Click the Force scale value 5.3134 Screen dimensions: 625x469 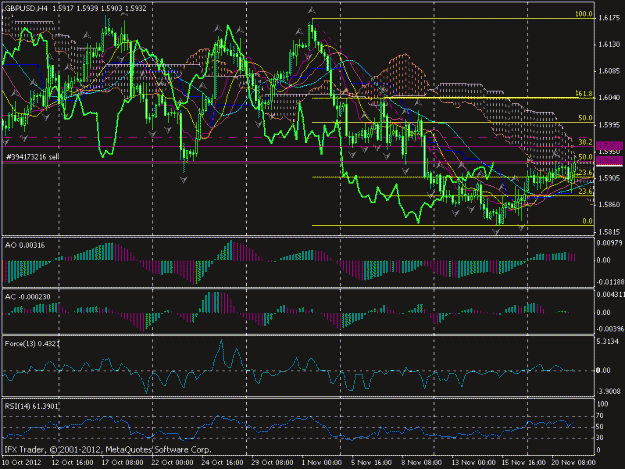(x=608, y=341)
